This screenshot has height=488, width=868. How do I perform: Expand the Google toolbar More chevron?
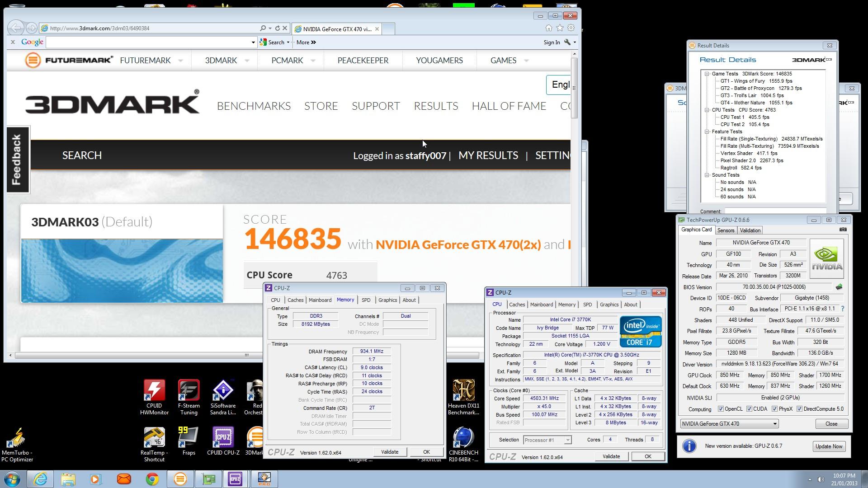point(314,42)
